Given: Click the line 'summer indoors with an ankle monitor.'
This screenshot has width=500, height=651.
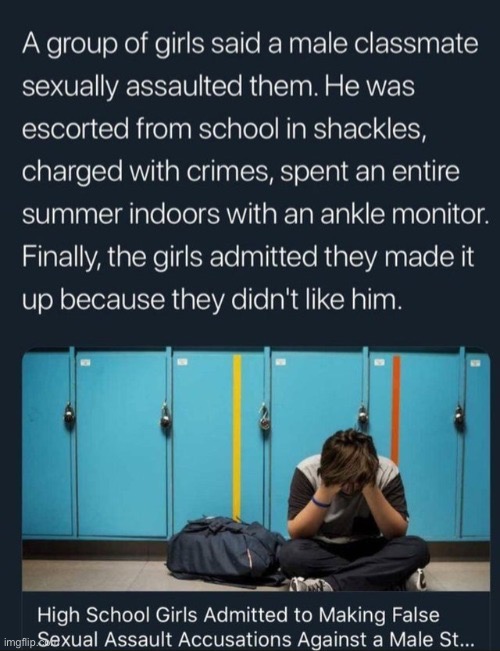Looking at the screenshot, I should (x=255, y=214).
